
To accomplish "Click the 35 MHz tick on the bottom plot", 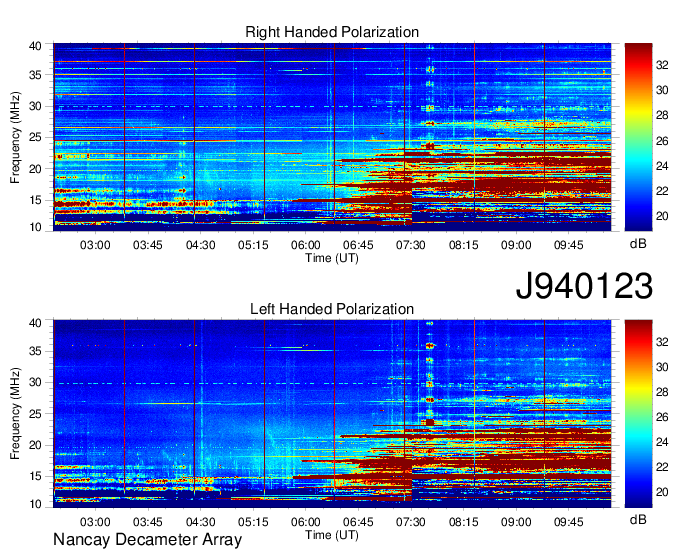I will coord(36,351).
